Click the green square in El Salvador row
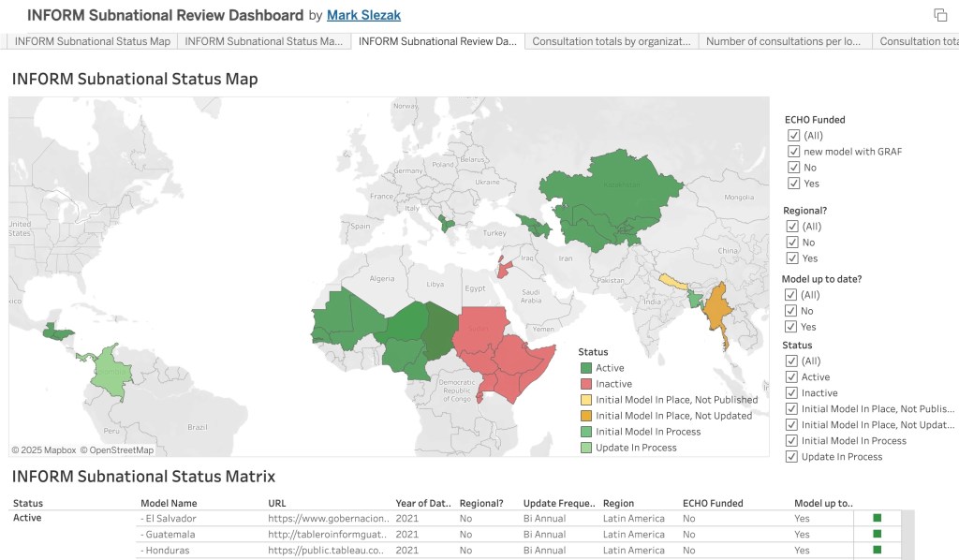Viewport: 959px width, 560px height. point(878,518)
